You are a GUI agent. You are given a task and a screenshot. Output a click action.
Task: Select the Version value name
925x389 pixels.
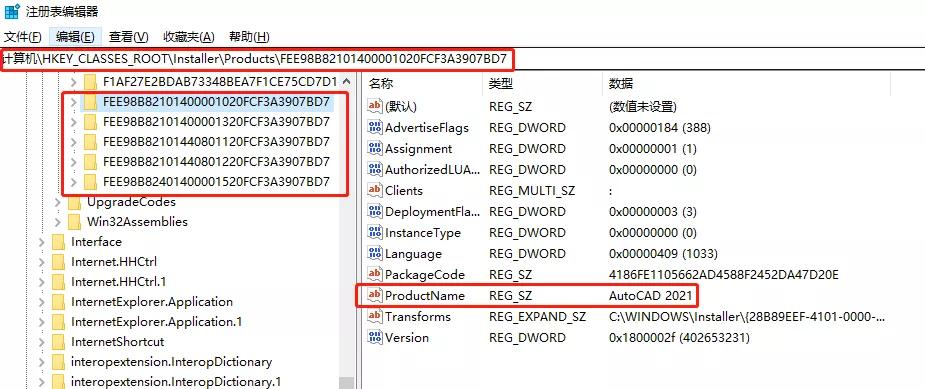click(x=406, y=338)
